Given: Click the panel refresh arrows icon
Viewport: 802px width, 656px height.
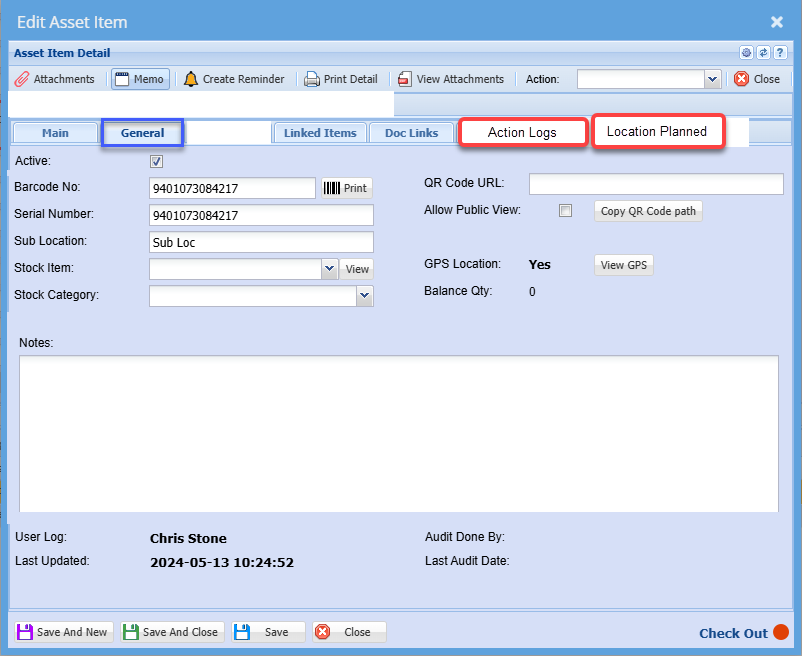Looking at the screenshot, I should [763, 53].
